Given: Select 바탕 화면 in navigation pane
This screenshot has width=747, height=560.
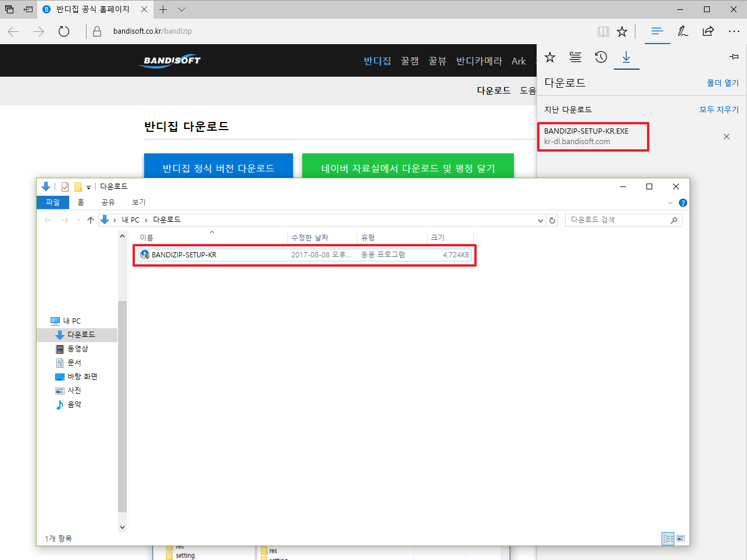Looking at the screenshot, I should [76, 377].
